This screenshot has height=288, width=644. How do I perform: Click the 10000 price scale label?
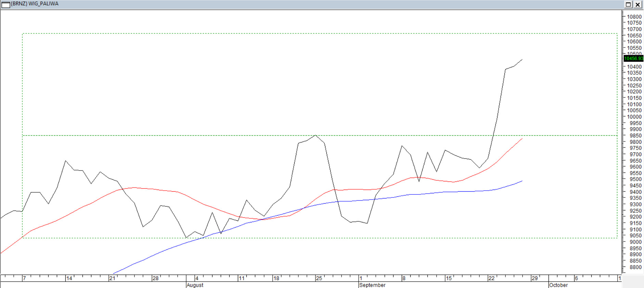[x=634, y=117]
